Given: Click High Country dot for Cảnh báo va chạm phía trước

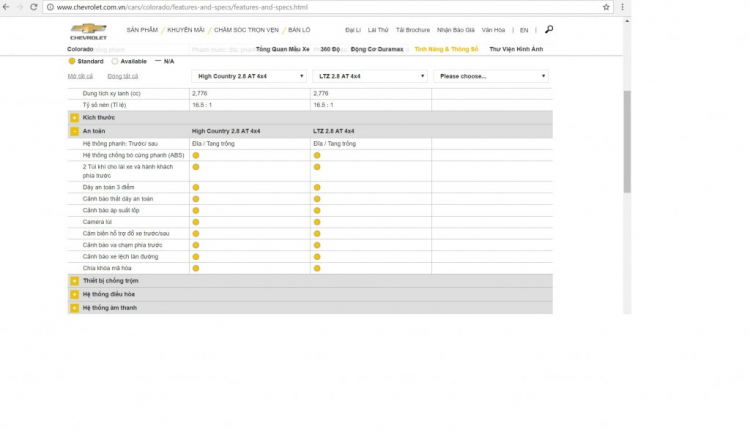Looking at the screenshot, I should [196, 245].
